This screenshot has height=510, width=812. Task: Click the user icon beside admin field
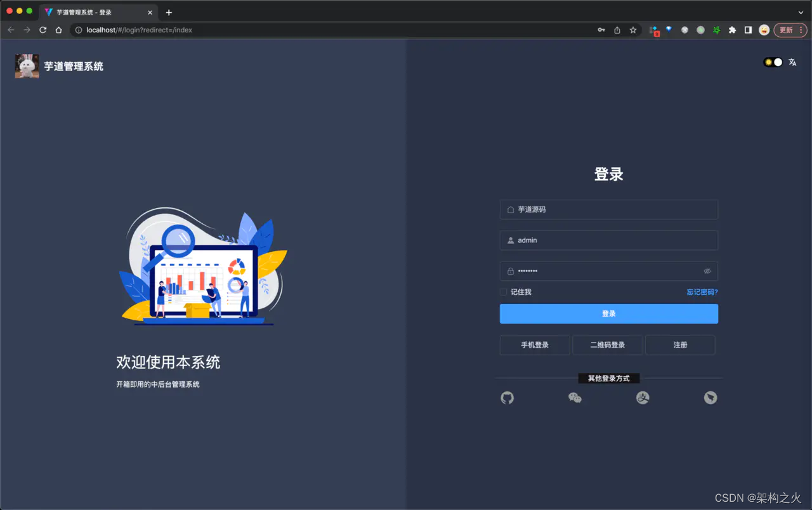pos(511,240)
